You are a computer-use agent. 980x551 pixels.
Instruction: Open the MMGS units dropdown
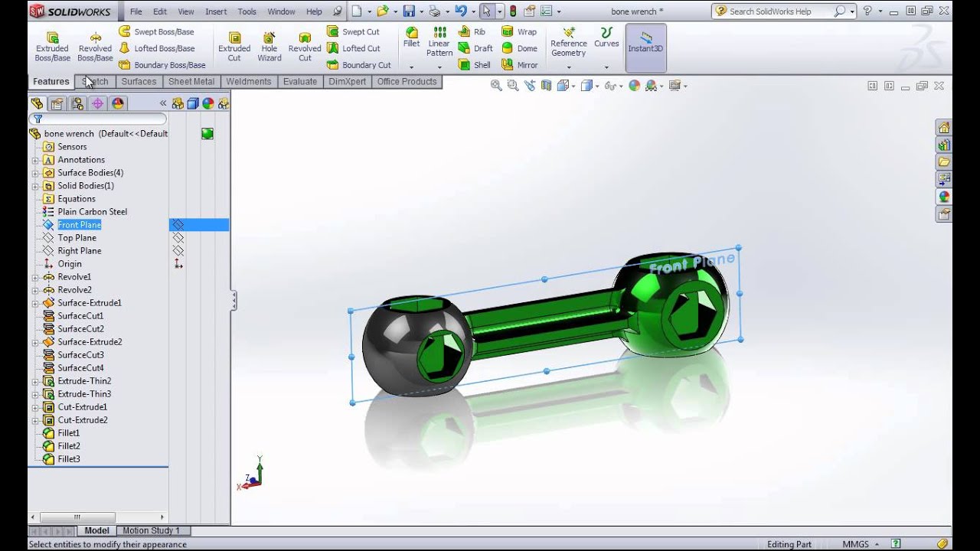tap(861, 544)
